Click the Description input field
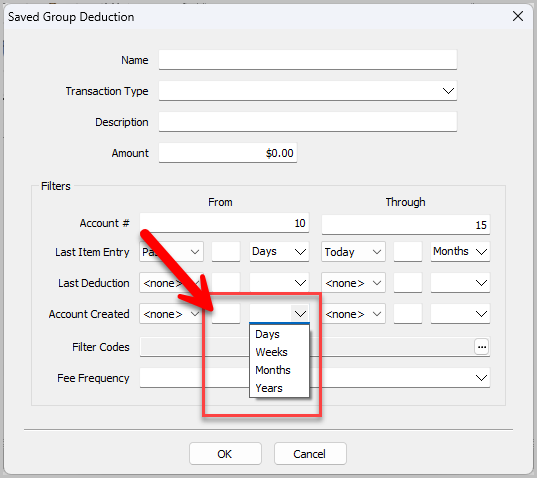The height and width of the screenshot is (478, 537). tap(308, 122)
